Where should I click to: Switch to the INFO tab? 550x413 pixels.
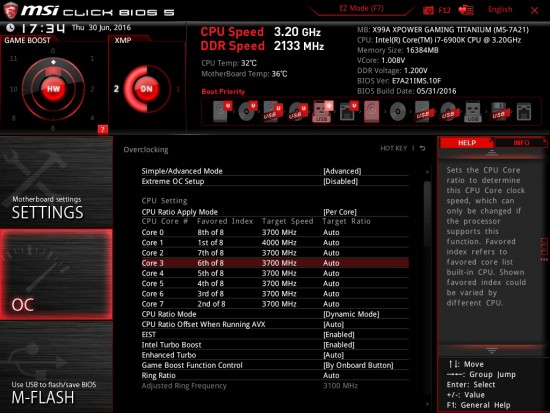click(521, 143)
